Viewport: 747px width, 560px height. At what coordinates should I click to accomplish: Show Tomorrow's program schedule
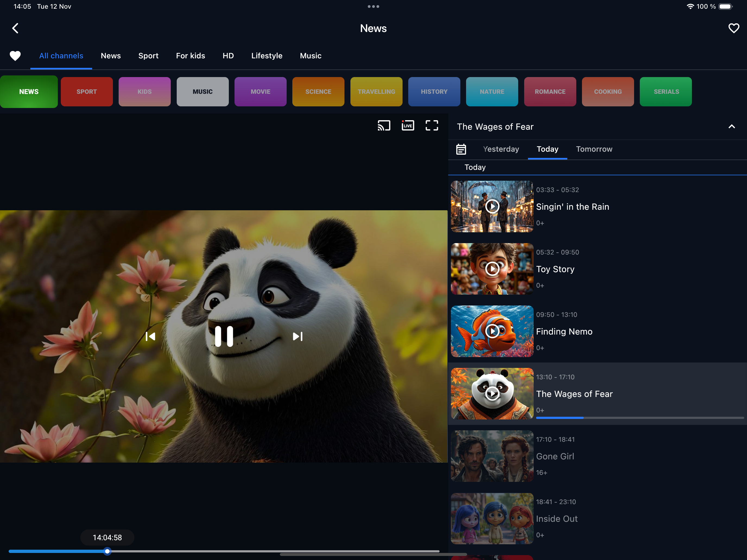click(594, 149)
